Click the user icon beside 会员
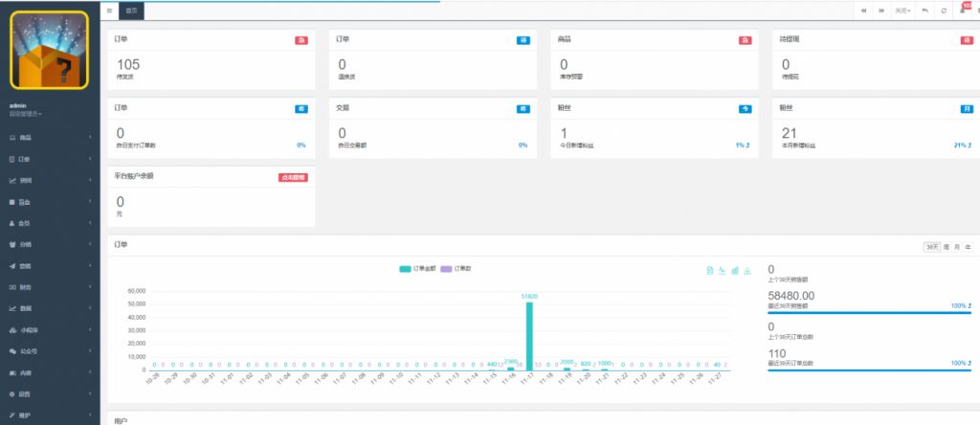The image size is (980, 425). [11, 223]
